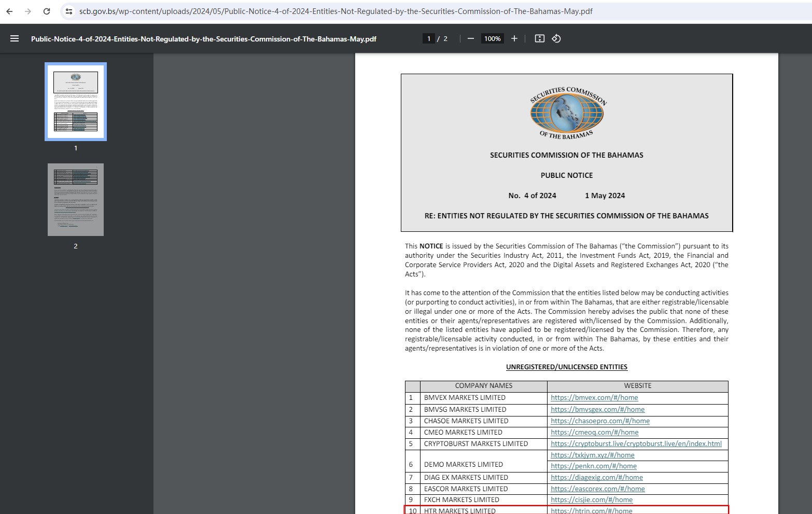Viewport: 812px width, 514px height.
Task: Click the PUBLIC NOTICE heading
Action: [567, 175]
